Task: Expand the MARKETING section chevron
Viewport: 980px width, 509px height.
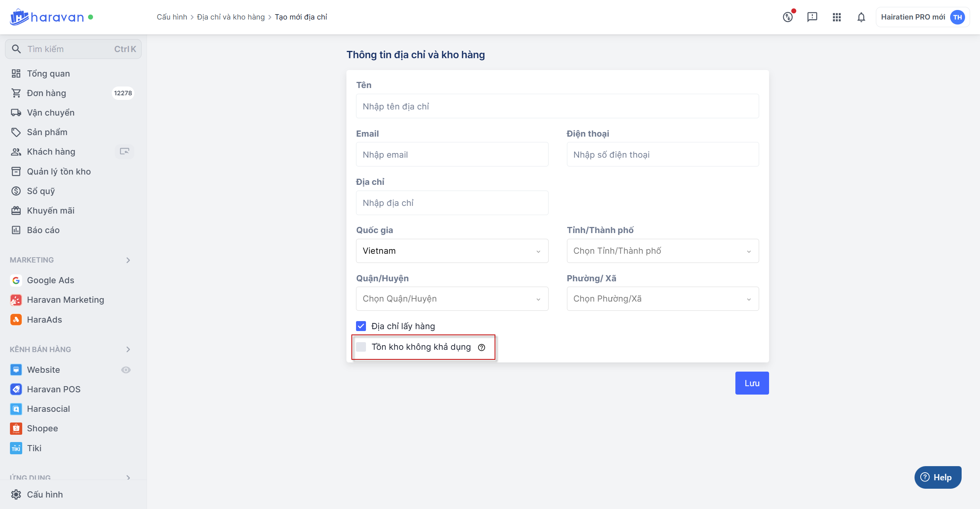Action: tap(128, 260)
